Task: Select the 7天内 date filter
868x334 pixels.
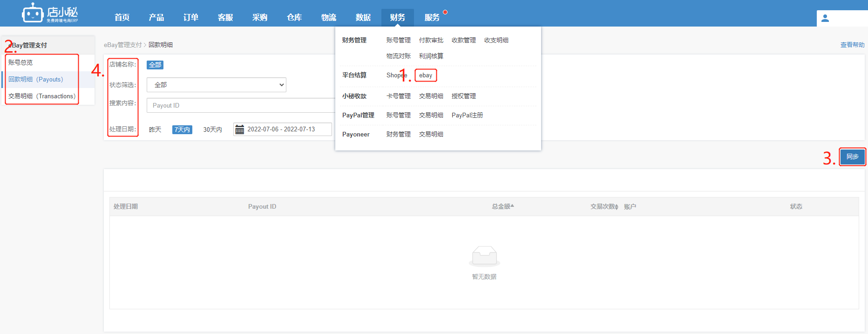Action: 182,130
